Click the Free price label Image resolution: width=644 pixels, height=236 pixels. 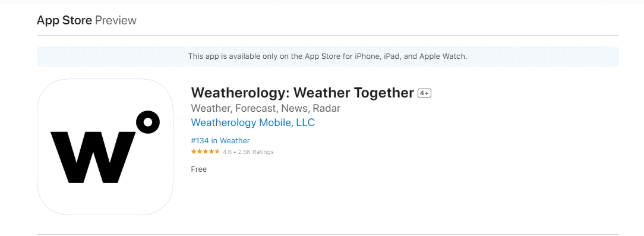tap(199, 169)
